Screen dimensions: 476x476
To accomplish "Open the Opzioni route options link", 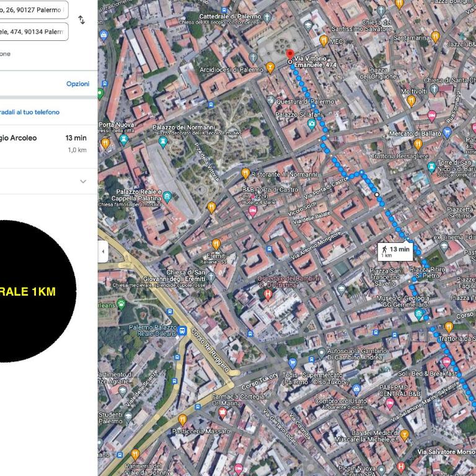I will pos(77,84).
